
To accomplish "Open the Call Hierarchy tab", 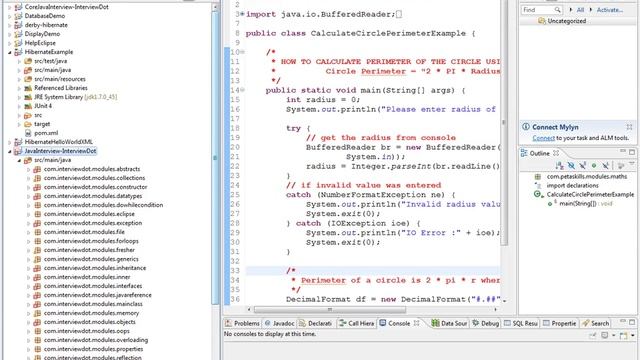I will [x=356, y=323].
